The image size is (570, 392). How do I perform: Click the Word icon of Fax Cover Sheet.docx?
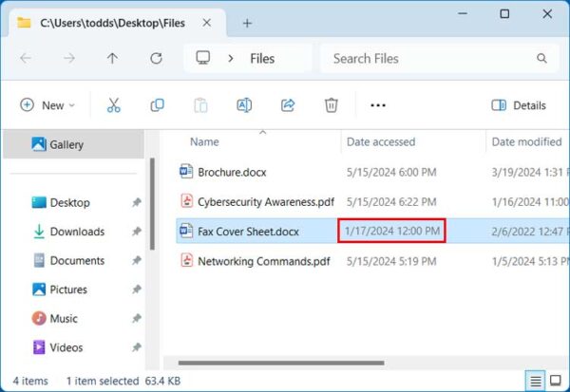point(186,231)
